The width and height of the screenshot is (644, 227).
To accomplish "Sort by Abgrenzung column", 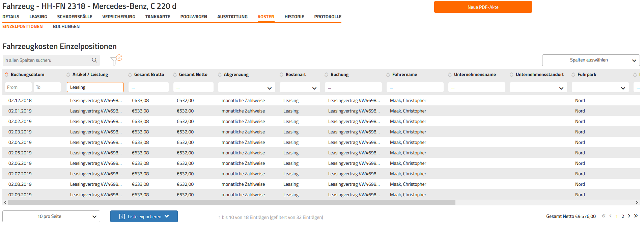I will coord(220,75).
